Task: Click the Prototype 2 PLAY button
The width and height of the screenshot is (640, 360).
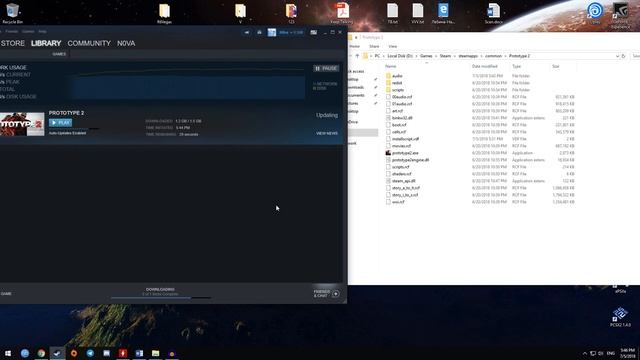Action: [60, 122]
